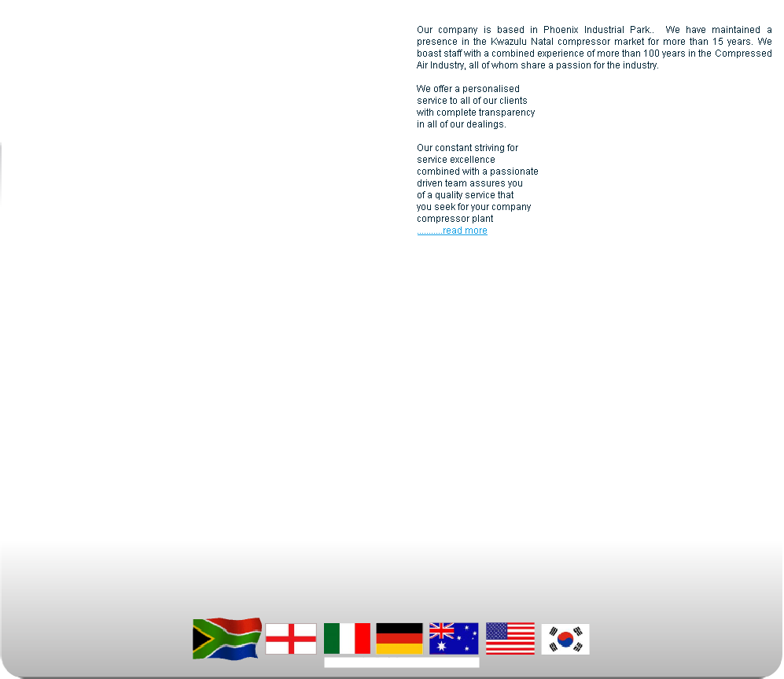This screenshot has width=784, height=679.
Task: Click the "Our company is based in Phoenix" paragraph
Action: [594, 47]
